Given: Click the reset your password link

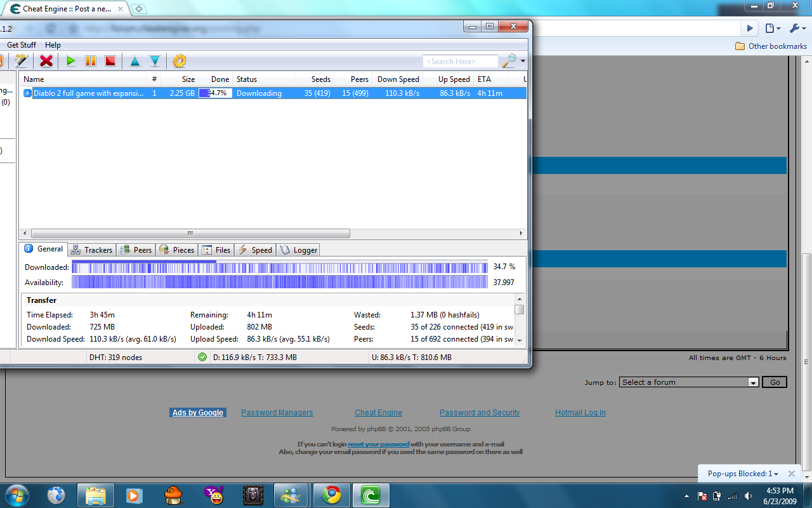Looking at the screenshot, I should point(379,444).
